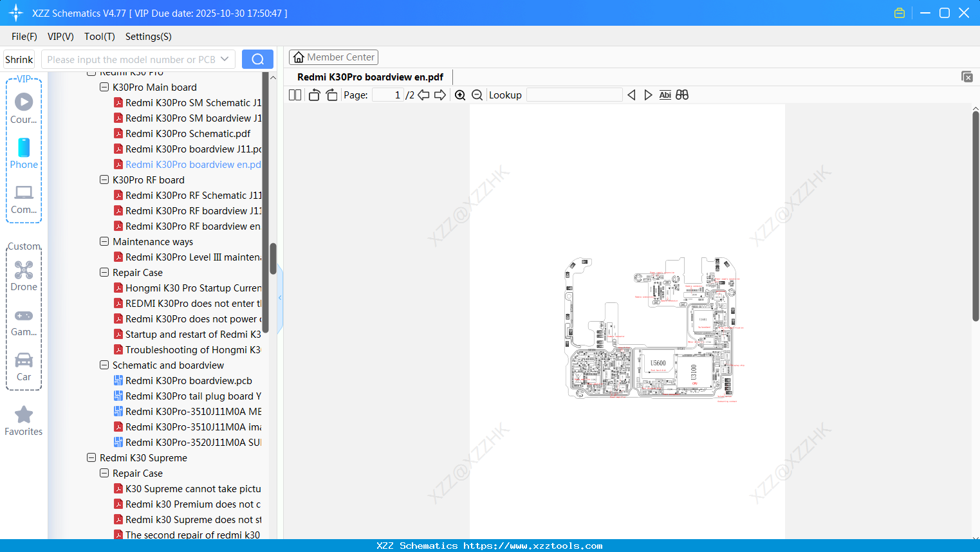The height and width of the screenshot is (552, 980).
Task: Select the Drone category in the sidebar
Action: pos(24,275)
